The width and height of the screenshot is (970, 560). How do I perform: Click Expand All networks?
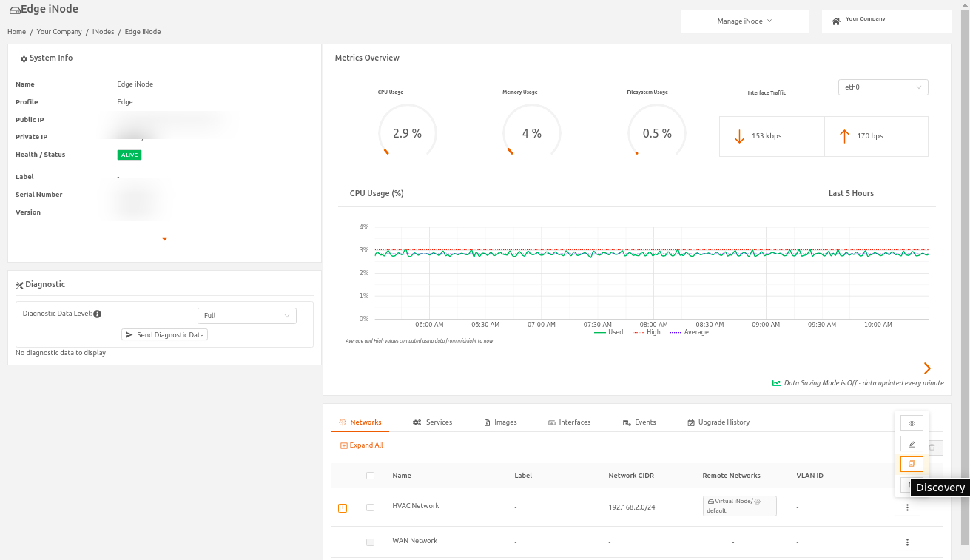click(x=362, y=445)
